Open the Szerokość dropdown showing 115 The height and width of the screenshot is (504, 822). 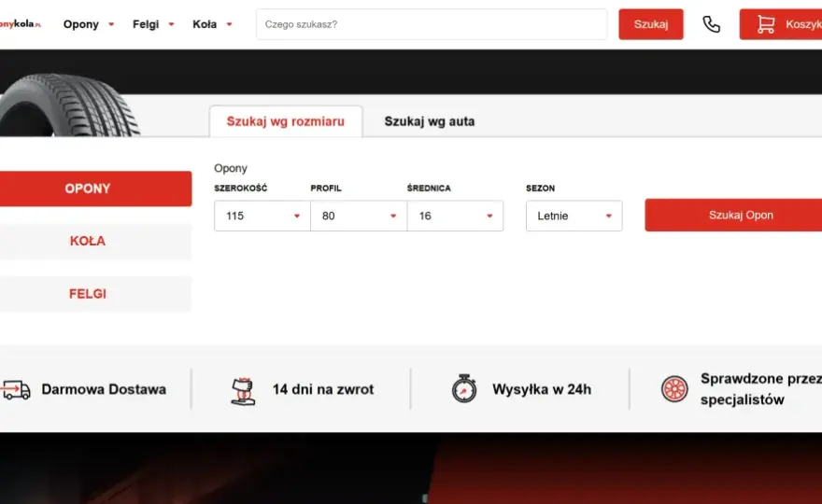262,216
